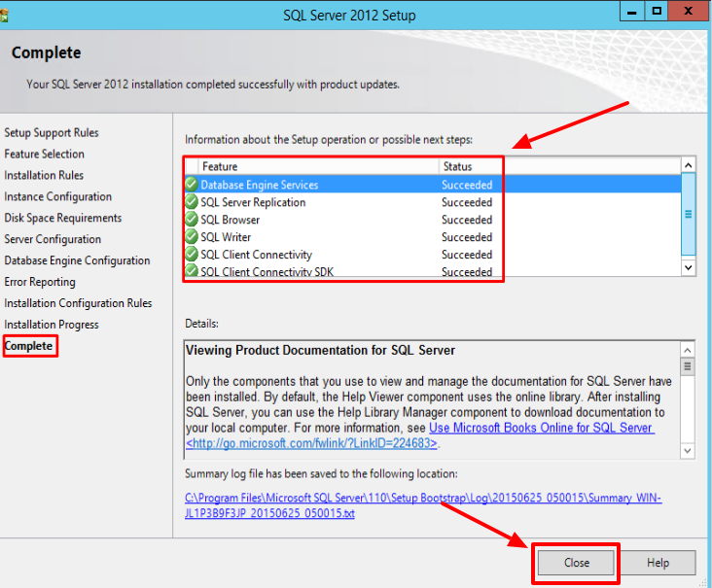Screen dimensions: 712x588
Task: Click the feature list scroll down arrow
Action: click(x=689, y=267)
